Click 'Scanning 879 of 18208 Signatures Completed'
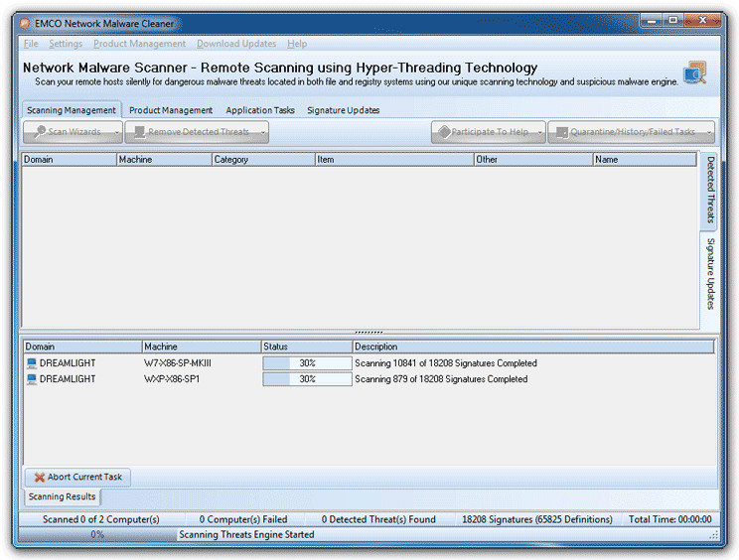The image size is (739, 560). pos(441,379)
